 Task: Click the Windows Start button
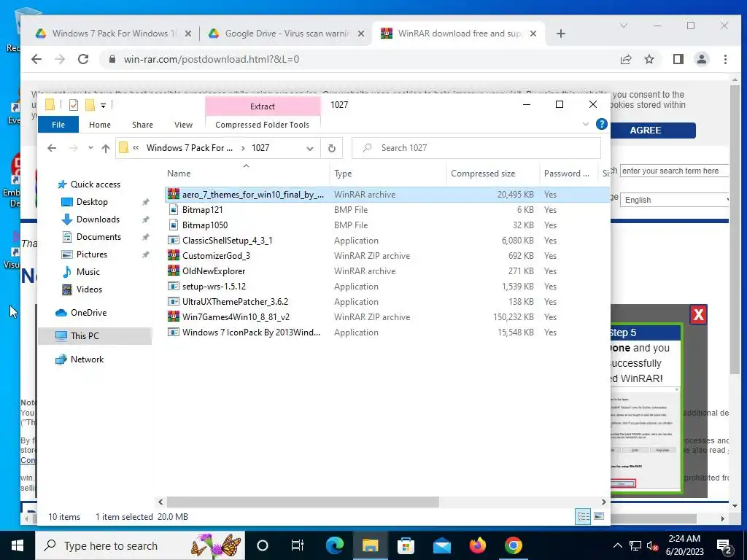click(x=18, y=545)
